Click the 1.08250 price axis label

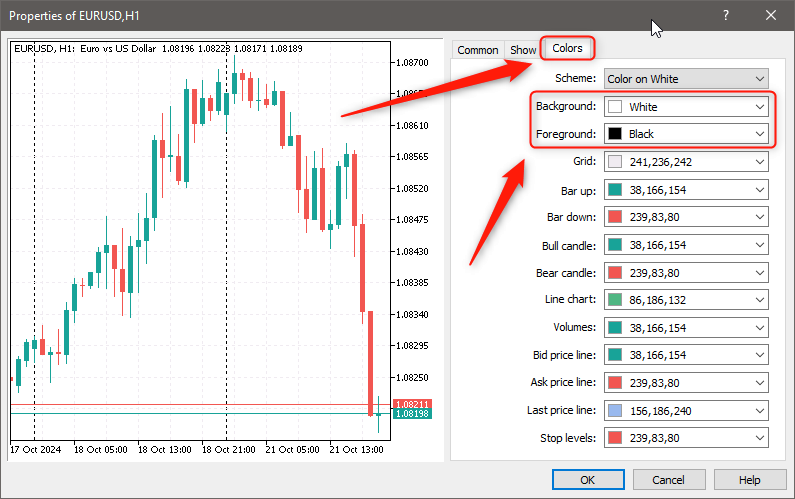click(412, 378)
